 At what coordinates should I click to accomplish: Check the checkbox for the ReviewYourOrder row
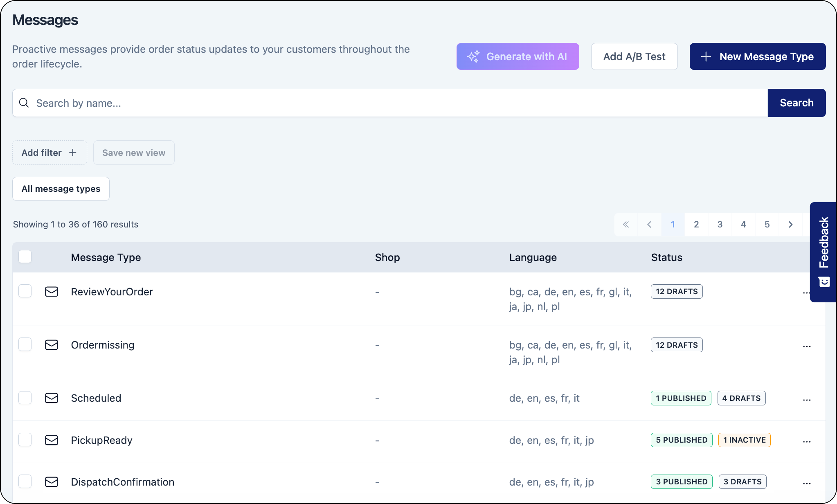click(25, 291)
